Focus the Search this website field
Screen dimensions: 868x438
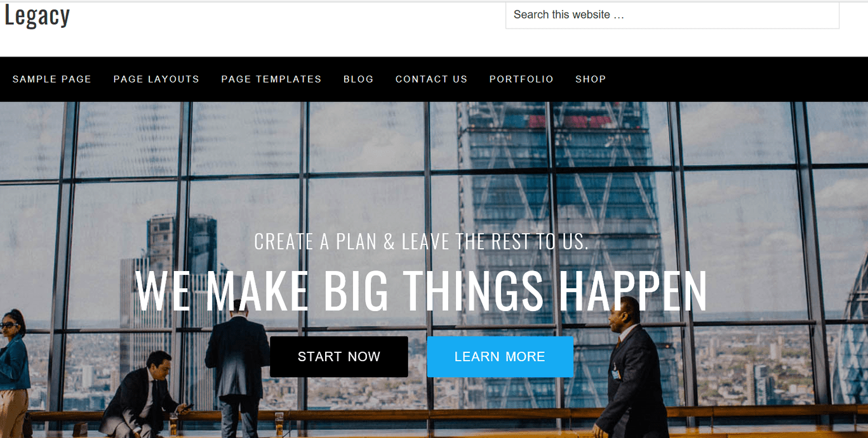[672, 15]
